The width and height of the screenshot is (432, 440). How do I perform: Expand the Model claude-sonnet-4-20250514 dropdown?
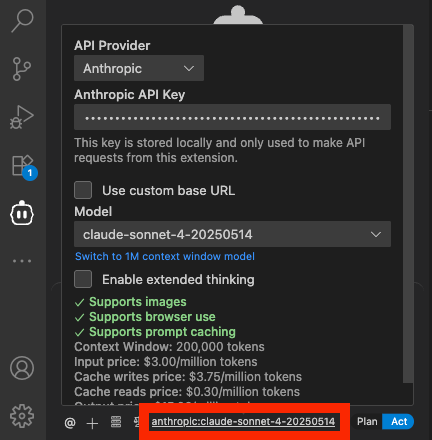point(232,234)
